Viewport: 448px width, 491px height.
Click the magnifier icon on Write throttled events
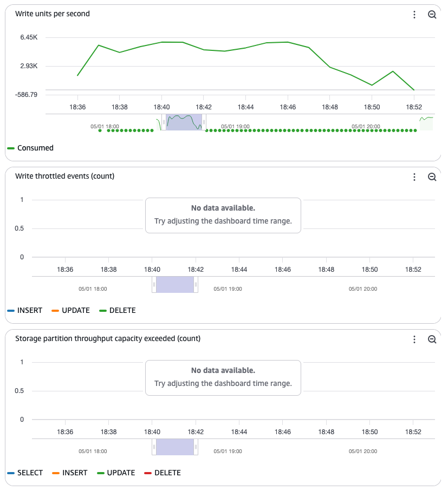coord(432,177)
